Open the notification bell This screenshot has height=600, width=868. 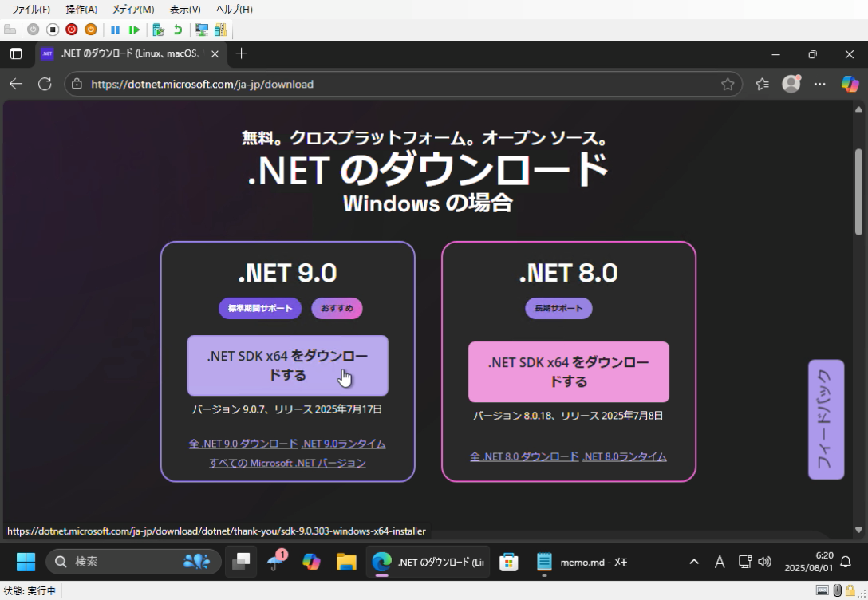[x=846, y=562]
